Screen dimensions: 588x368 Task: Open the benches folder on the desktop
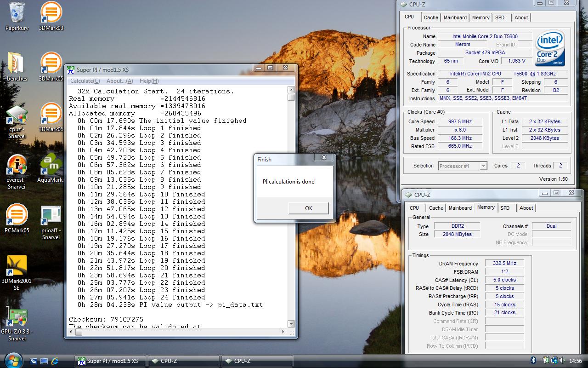(17, 67)
